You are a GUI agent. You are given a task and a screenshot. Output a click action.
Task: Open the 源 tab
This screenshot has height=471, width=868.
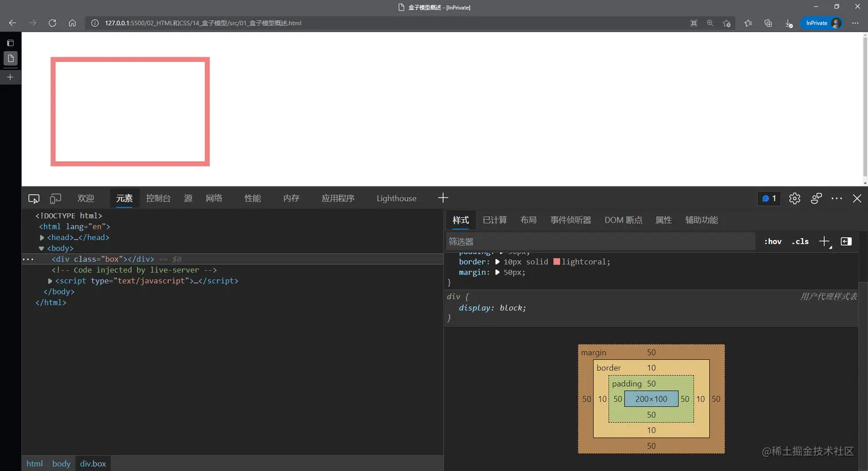pos(188,198)
